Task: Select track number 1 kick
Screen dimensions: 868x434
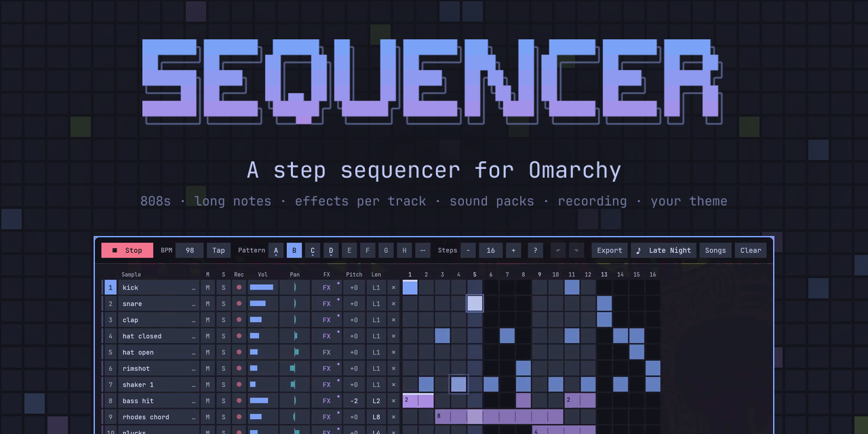Action: point(111,288)
